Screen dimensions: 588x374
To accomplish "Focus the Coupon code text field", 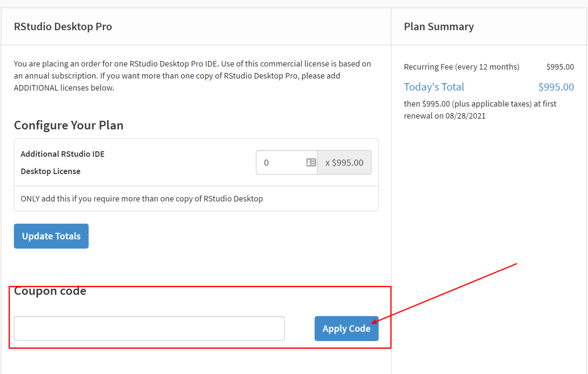I will click(149, 328).
